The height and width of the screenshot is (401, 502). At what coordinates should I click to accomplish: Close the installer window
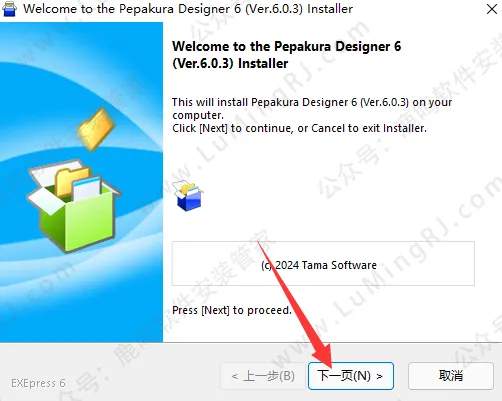pyautogui.click(x=492, y=9)
